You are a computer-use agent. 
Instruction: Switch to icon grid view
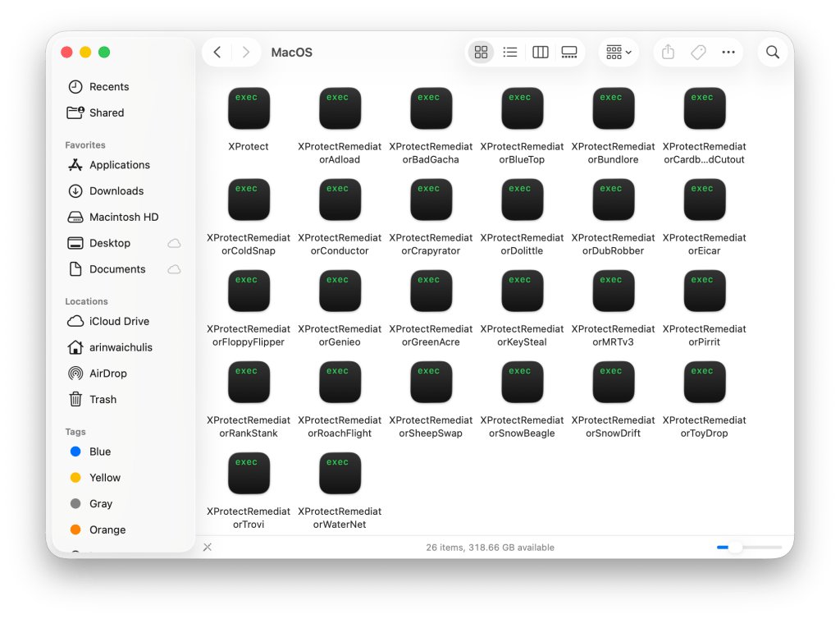coord(482,53)
